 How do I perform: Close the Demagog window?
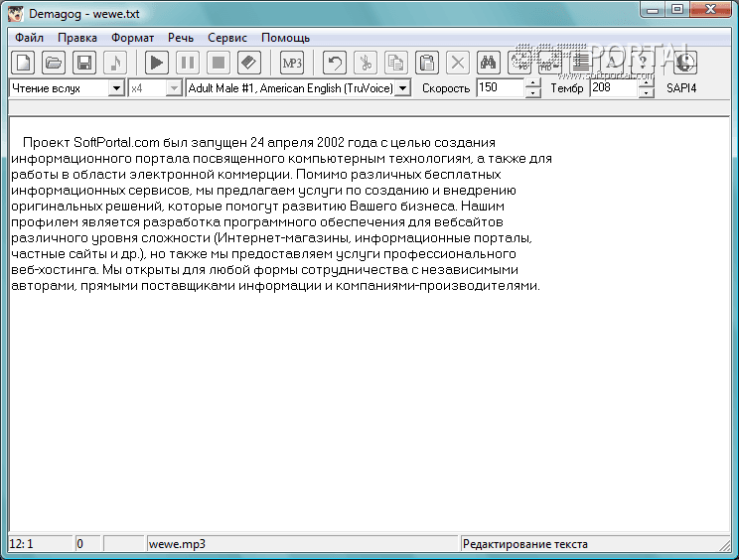coord(711,9)
